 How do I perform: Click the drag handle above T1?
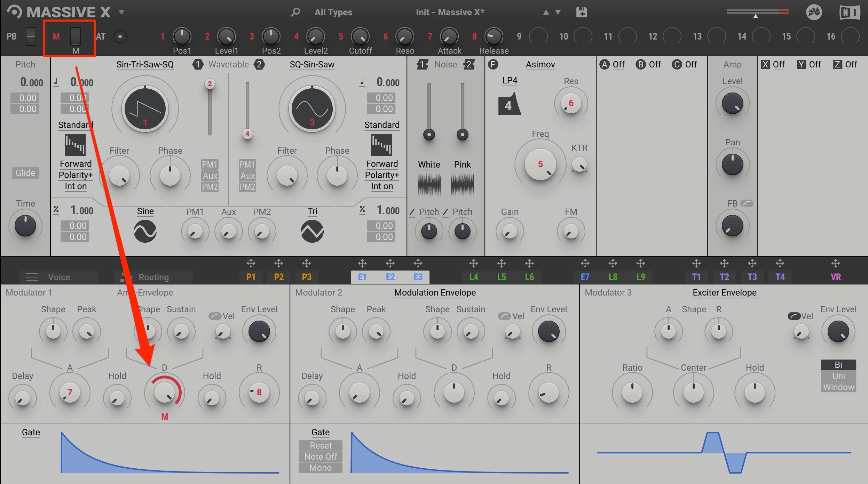pos(696,263)
